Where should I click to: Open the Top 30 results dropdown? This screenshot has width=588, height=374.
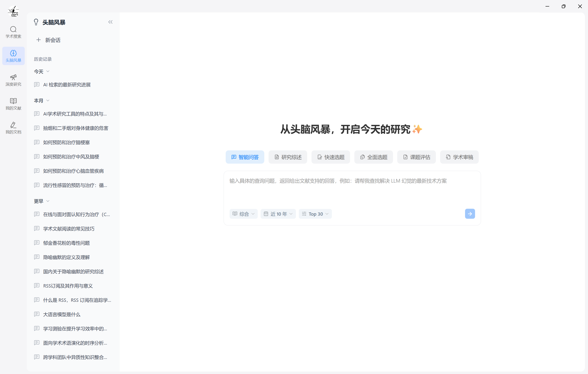[315, 214]
